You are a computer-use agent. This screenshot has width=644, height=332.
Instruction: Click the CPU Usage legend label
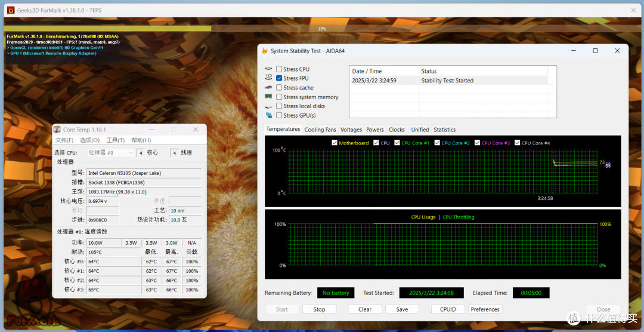pyautogui.click(x=423, y=217)
